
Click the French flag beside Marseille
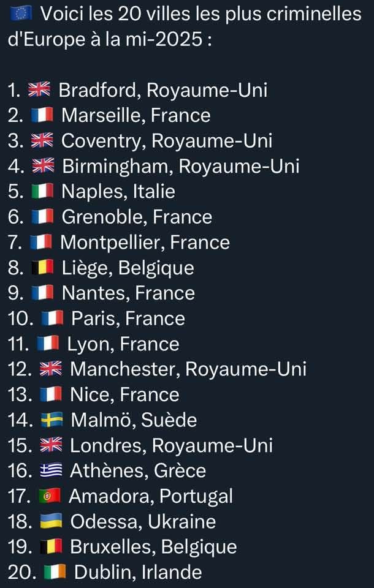42,115
